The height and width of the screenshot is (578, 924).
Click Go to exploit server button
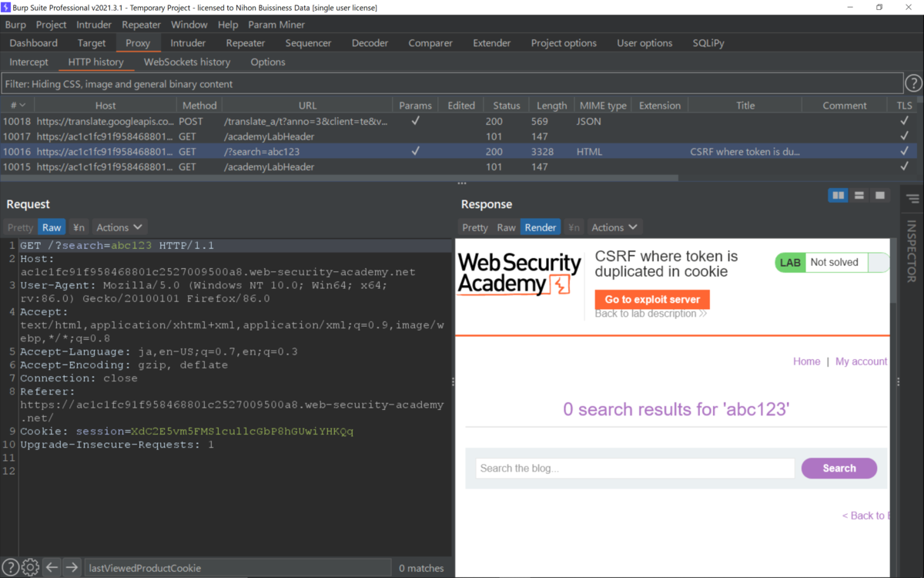pyautogui.click(x=652, y=299)
